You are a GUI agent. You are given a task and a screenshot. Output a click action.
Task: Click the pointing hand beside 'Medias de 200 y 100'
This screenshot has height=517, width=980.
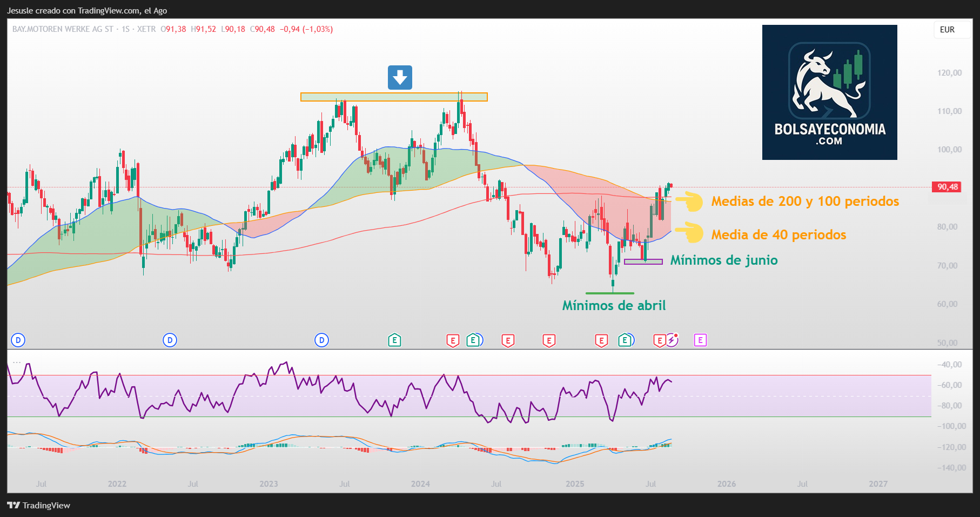click(689, 201)
